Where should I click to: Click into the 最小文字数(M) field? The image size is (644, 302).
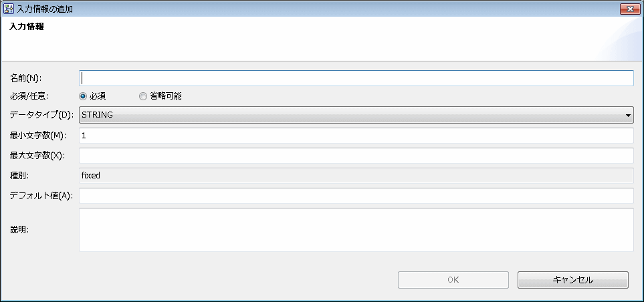coord(356,136)
